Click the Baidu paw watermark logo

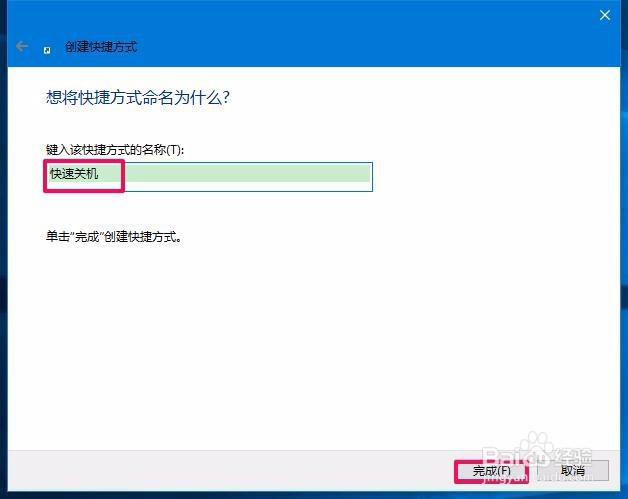pyautogui.click(x=536, y=451)
